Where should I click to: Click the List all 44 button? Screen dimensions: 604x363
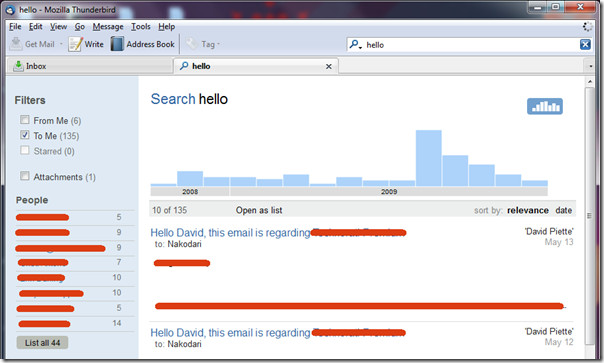point(42,343)
